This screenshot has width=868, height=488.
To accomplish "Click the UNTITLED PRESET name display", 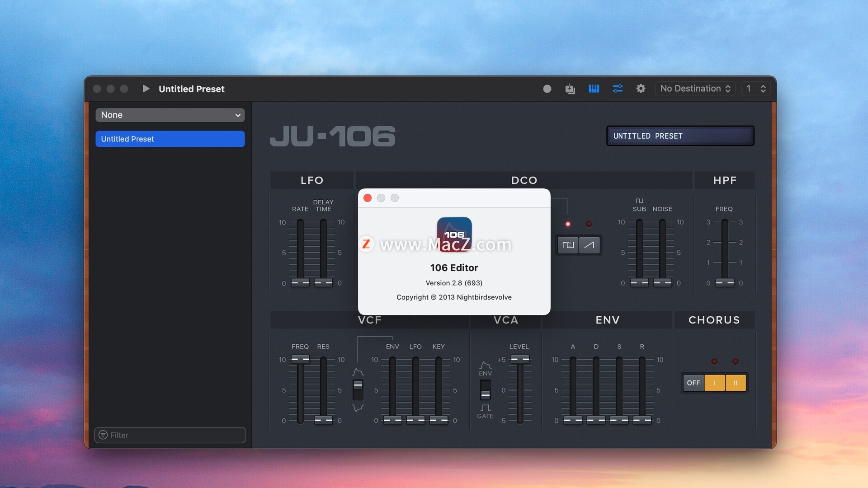I will tap(680, 136).
